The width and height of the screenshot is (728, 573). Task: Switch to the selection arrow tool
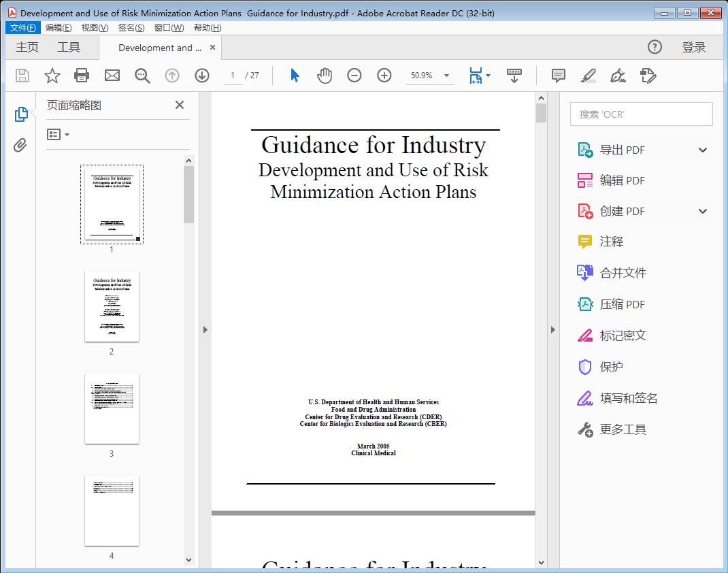tap(295, 76)
